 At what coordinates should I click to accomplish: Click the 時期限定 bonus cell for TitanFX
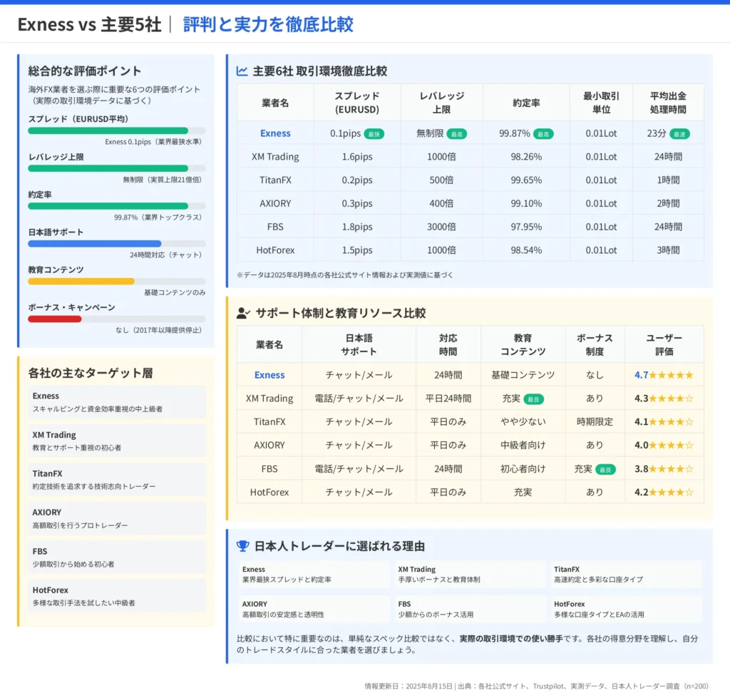click(595, 422)
